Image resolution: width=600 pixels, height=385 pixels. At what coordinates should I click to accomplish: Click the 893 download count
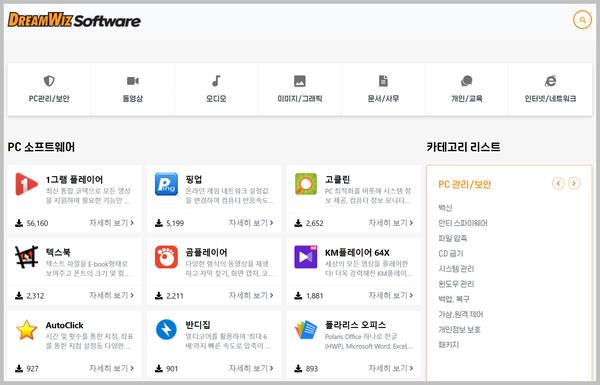click(x=312, y=369)
